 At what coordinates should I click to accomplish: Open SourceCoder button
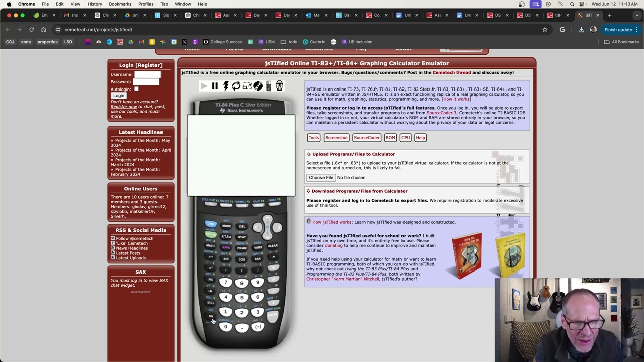pyautogui.click(x=367, y=138)
